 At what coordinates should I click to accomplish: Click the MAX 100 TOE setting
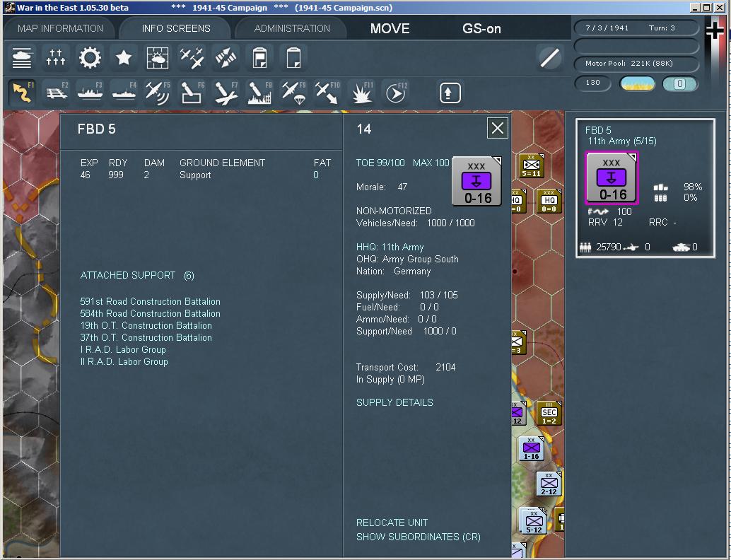point(431,163)
